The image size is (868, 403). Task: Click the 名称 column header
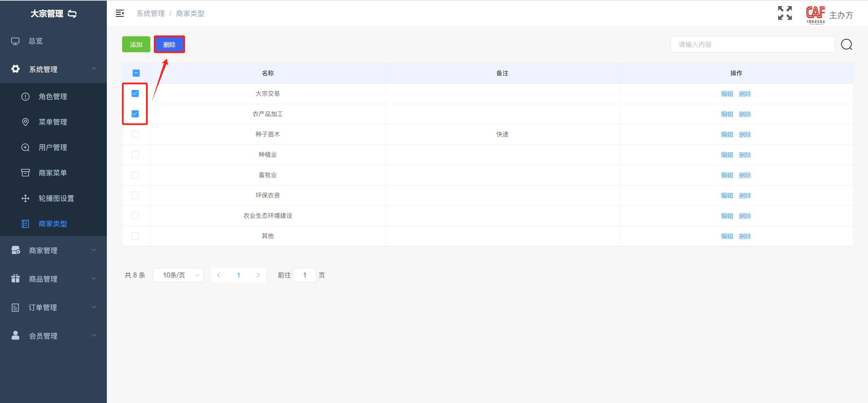(x=268, y=73)
